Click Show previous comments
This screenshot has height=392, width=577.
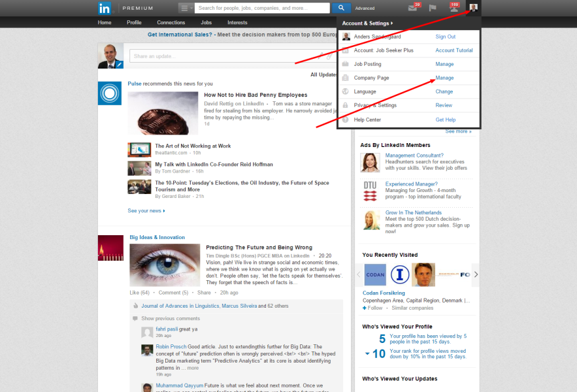point(171,318)
